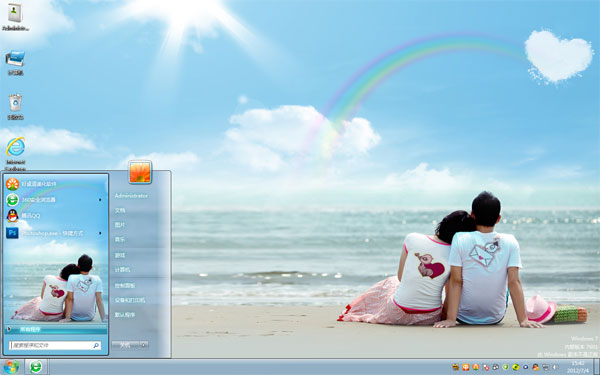Open 360 browser pinned on the taskbar
This screenshot has width=600, height=375.
36,367
